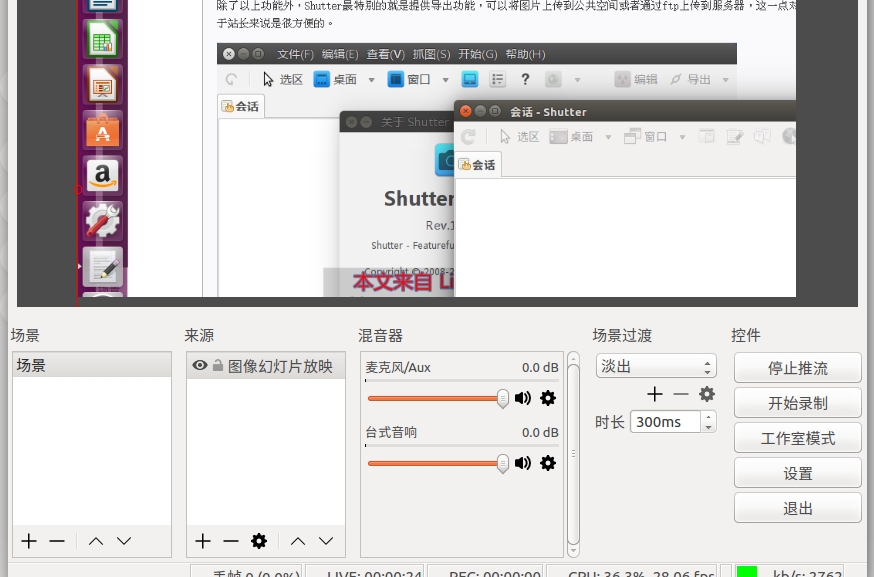
Task: Click the 停止推流 button
Action: point(798,368)
